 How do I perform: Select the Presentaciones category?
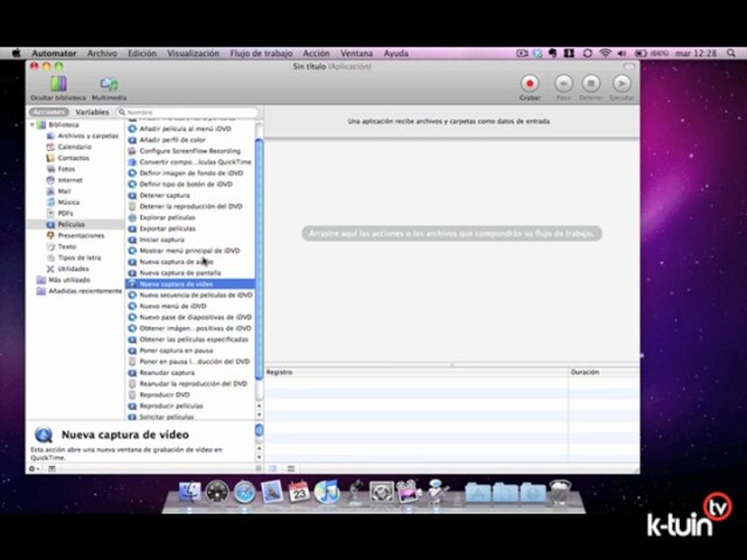coord(81,235)
